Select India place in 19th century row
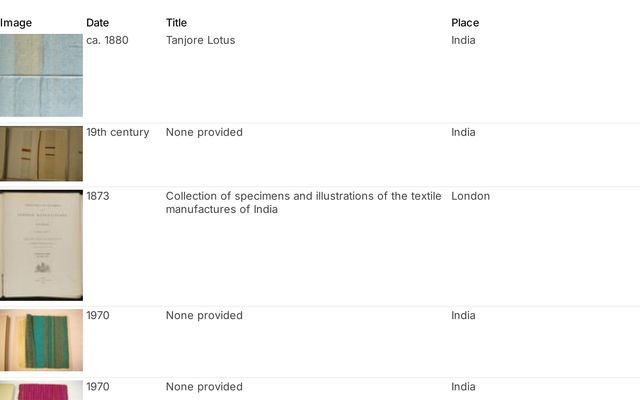 463,133
